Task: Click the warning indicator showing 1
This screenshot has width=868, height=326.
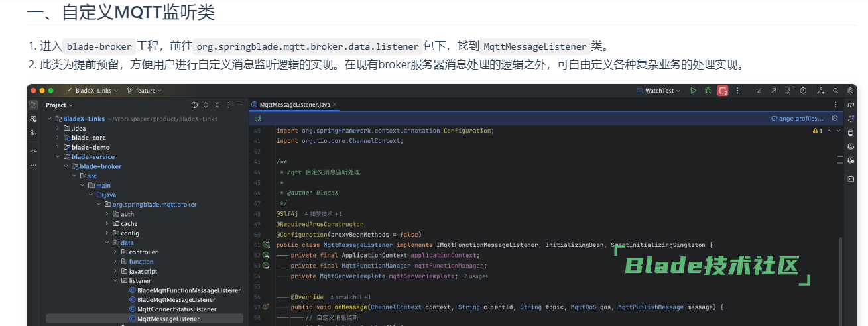Action: point(817,131)
